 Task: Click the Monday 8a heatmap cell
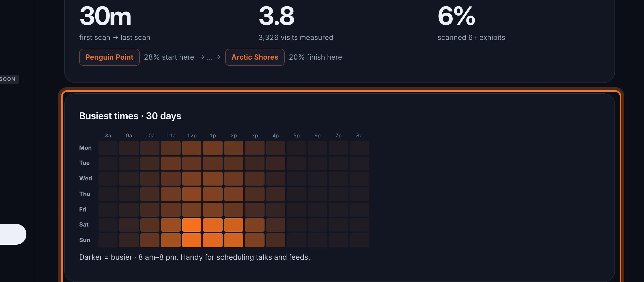[108, 148]
